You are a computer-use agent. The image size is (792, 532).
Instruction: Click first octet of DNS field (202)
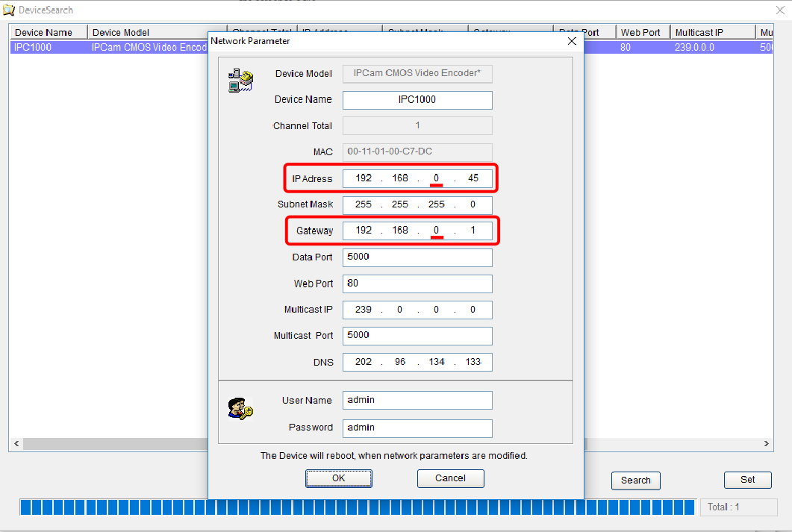364,362
